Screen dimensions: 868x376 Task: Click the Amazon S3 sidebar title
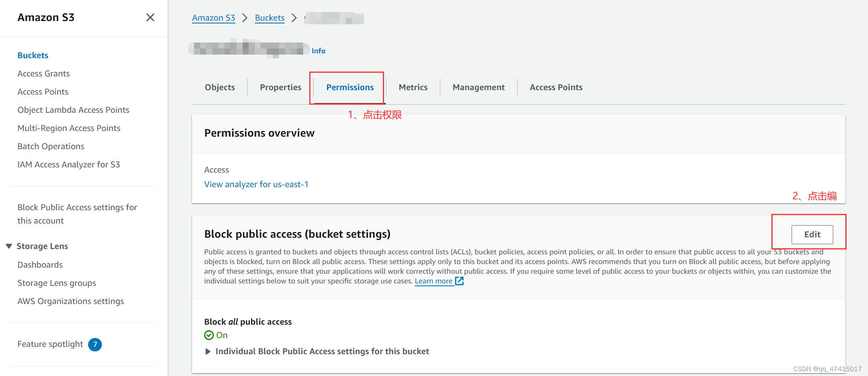pos(46,17)
